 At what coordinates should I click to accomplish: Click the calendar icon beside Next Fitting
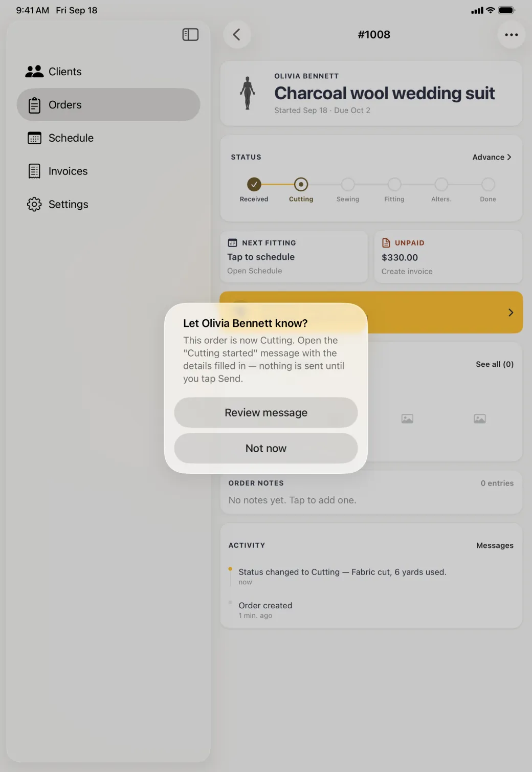232,243
